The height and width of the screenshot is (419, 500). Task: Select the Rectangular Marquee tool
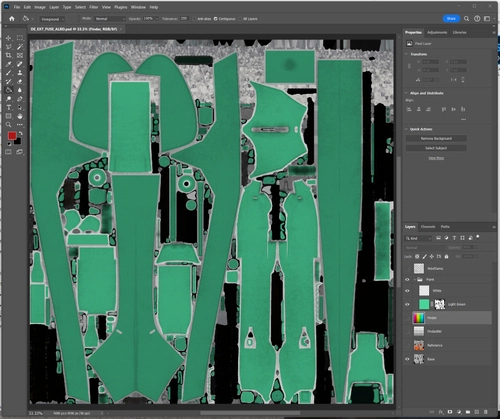point(20,38)
